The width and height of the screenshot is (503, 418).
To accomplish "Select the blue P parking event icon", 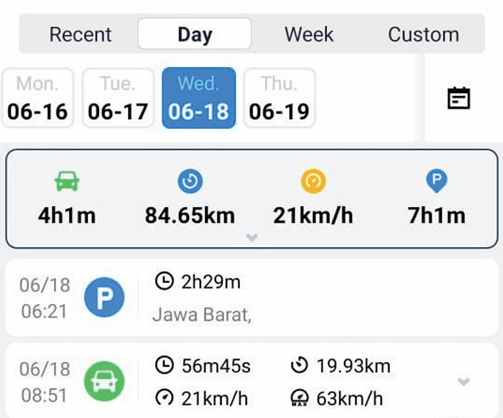I will tap(104, 297).
